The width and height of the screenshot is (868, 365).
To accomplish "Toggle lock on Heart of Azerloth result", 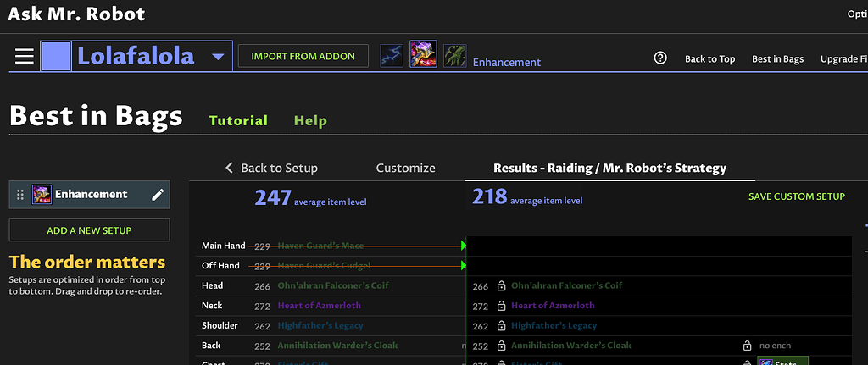I will 501,306.
